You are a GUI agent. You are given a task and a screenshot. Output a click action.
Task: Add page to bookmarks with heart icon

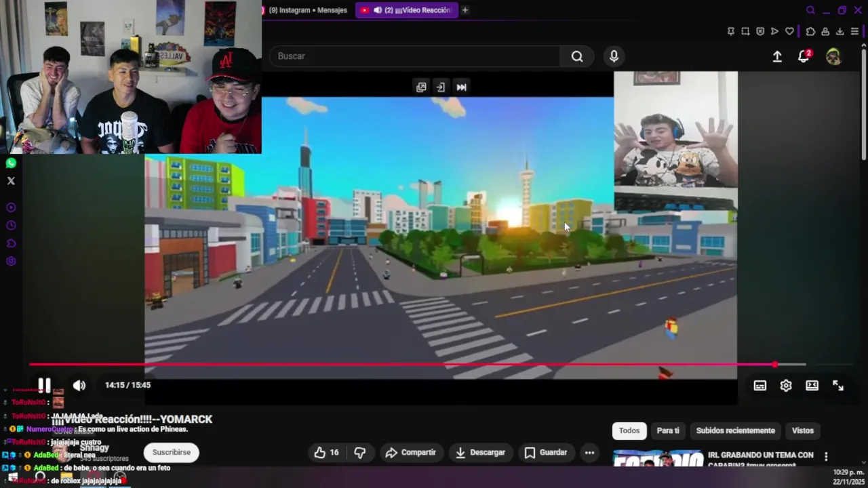click(x=789, y=31)
